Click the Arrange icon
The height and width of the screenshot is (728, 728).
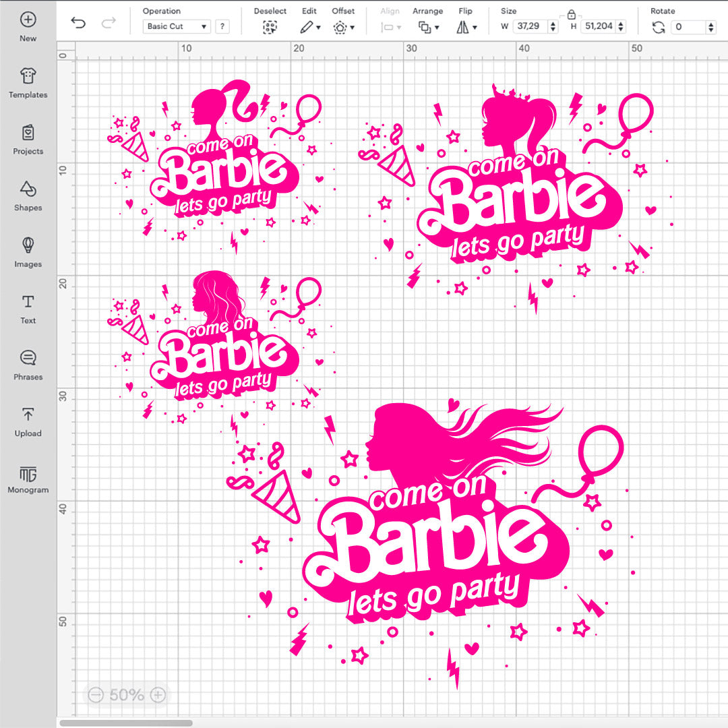425,28
